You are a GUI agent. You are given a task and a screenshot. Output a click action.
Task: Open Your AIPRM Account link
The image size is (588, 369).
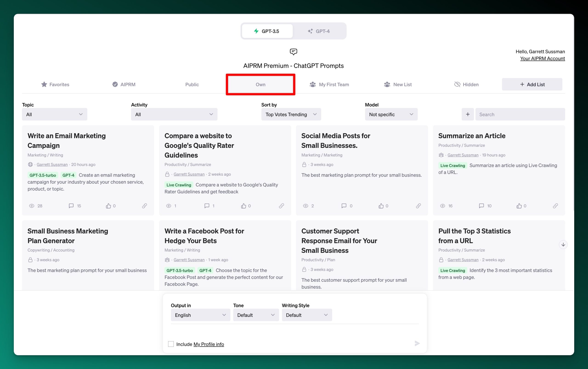tap(542, 58)
